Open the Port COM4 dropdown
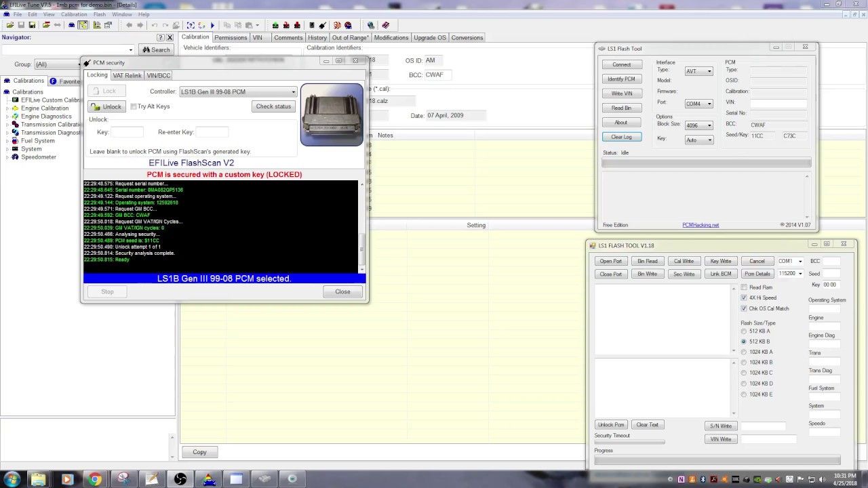 698,104
